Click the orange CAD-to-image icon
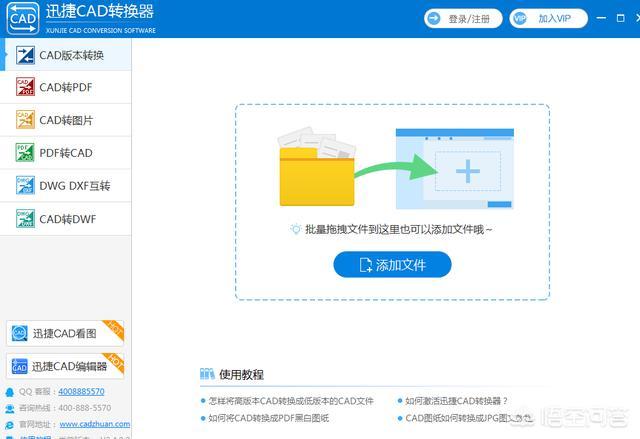The width and height of the screenshot is (640, 439). click(25, 120)
